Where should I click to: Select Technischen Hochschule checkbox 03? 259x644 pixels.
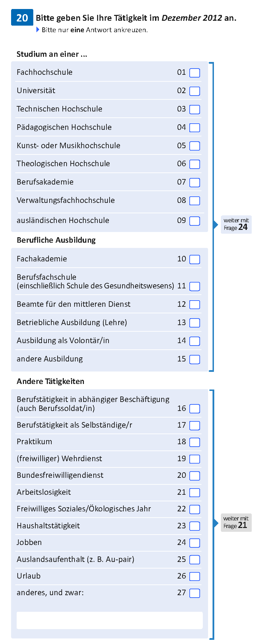[x=195, y=109]
